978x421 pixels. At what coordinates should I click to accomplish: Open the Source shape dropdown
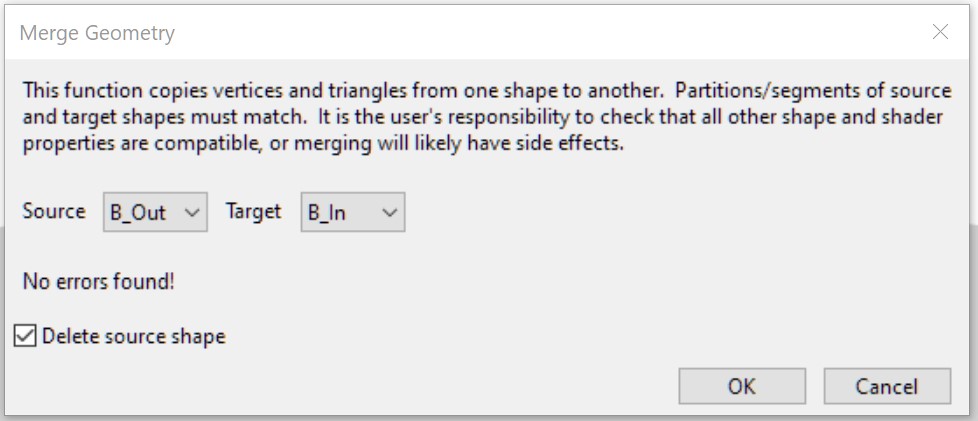tap(155, 213)
